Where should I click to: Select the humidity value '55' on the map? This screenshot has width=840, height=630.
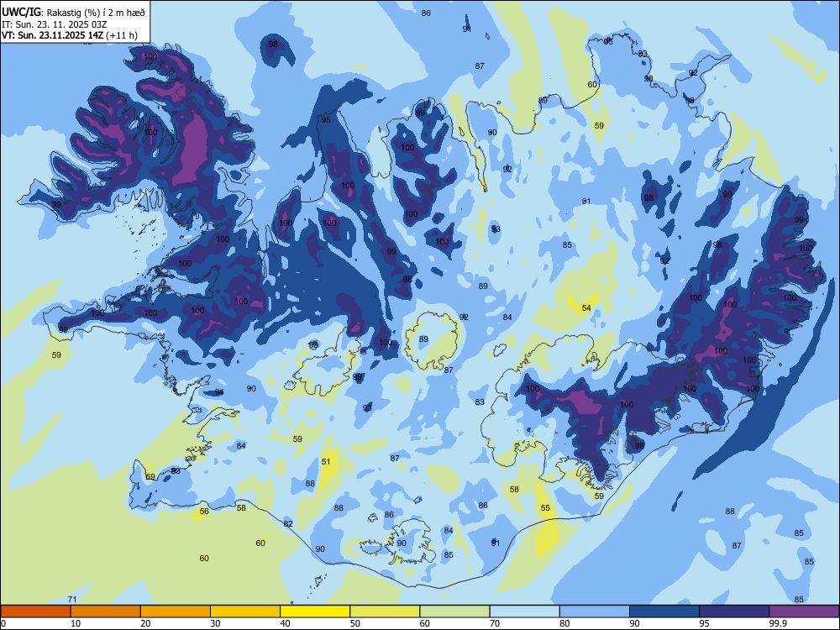[545, 508]
